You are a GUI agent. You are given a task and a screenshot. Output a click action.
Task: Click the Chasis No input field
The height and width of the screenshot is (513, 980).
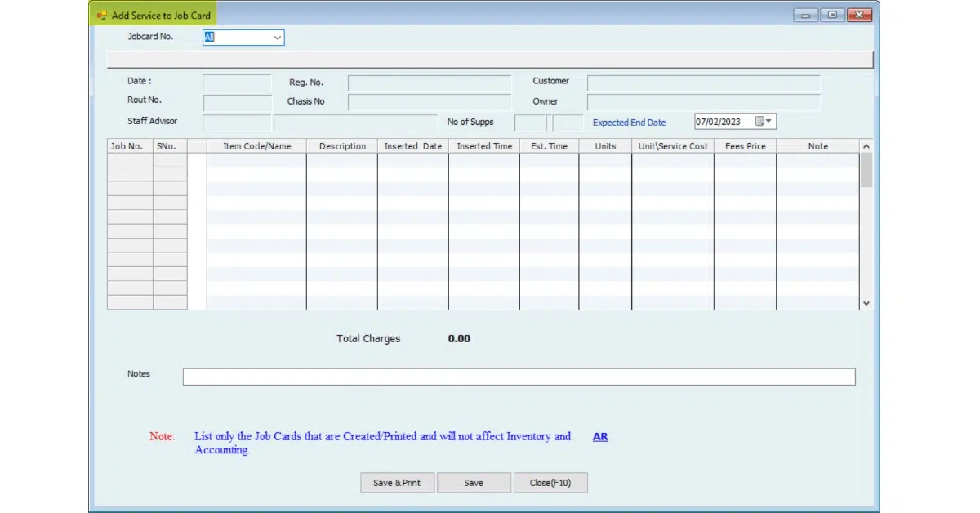pyautogui.click(x=430, y=102)
